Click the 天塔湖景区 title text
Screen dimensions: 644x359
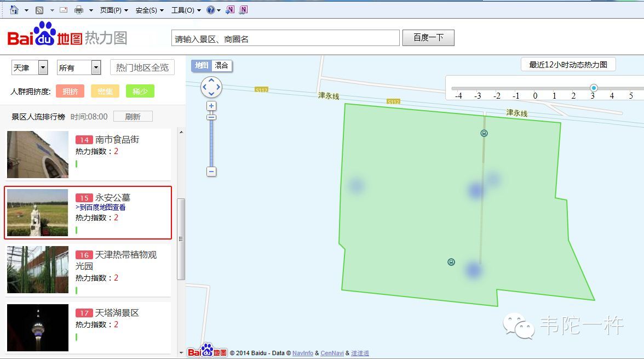click(117, 313)
